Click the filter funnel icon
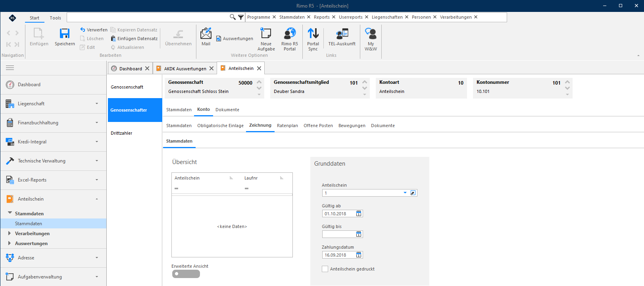 coord(241,17)
